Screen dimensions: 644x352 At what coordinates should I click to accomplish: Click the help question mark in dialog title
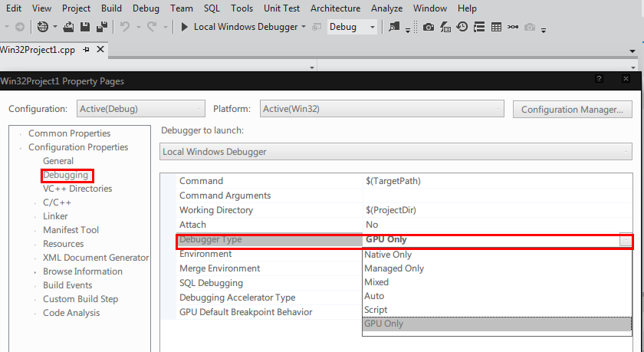coord(599,79)
